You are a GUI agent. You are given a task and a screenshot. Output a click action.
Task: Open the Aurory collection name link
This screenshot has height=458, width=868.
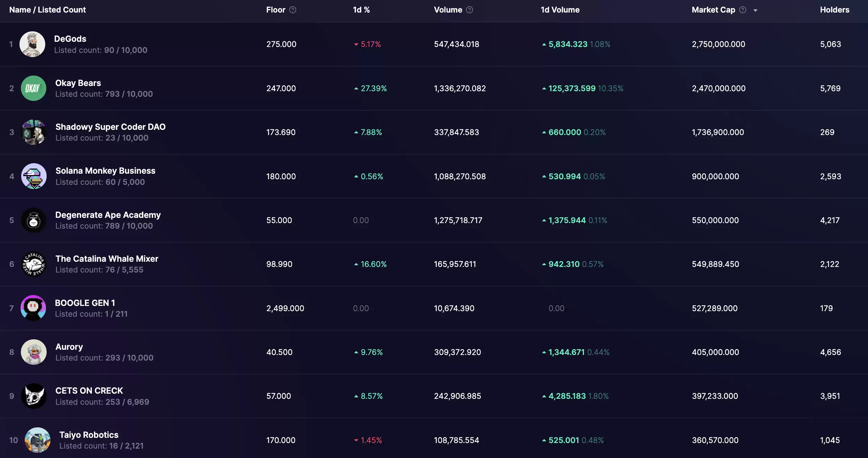[x=69, y=347]
